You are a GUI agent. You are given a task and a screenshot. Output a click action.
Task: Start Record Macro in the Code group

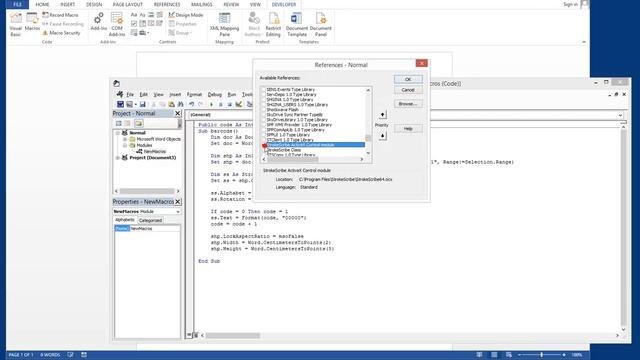pos(60,15)
